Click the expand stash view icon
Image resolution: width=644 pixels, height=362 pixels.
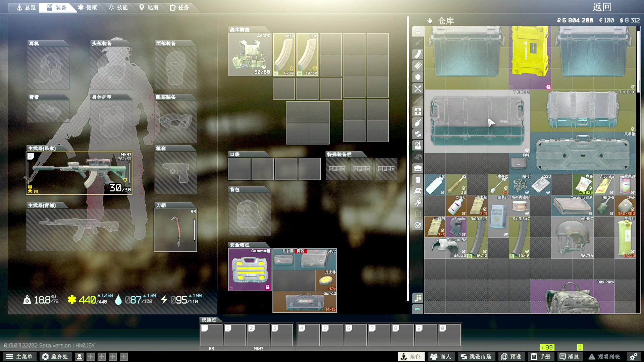click(x=418, y=309)
